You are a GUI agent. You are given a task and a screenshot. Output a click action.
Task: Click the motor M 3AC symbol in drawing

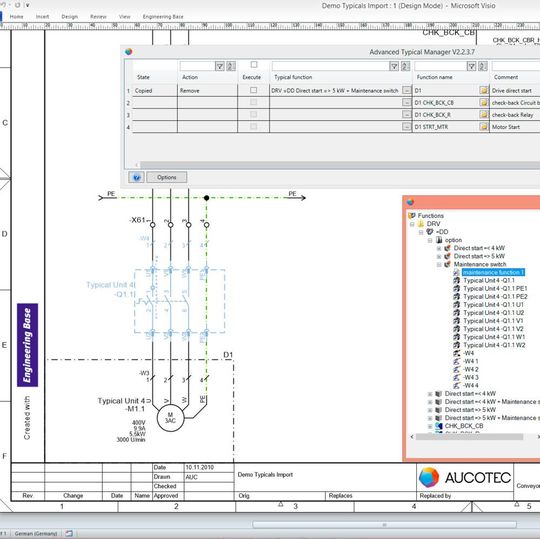point(170,418)
